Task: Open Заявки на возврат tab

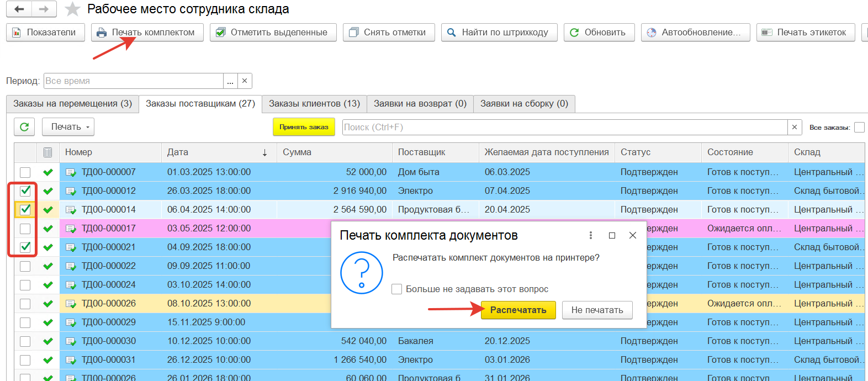Action: [x=420, y=104]
